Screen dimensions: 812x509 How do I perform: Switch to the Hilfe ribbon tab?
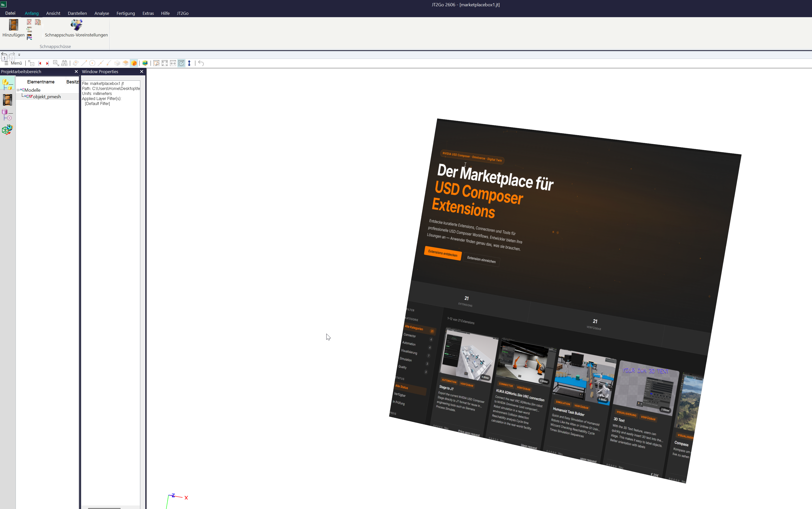pyautogui.click(x=165, y=14)
